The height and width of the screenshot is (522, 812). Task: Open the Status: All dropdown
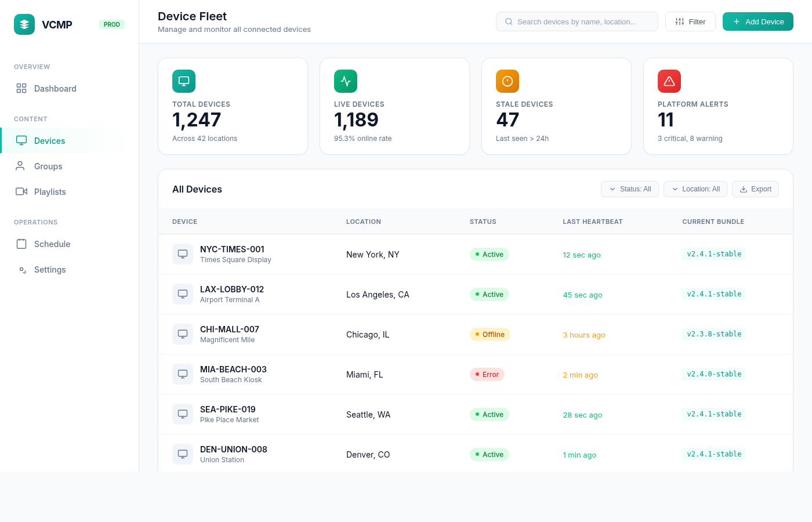(630, 189)
